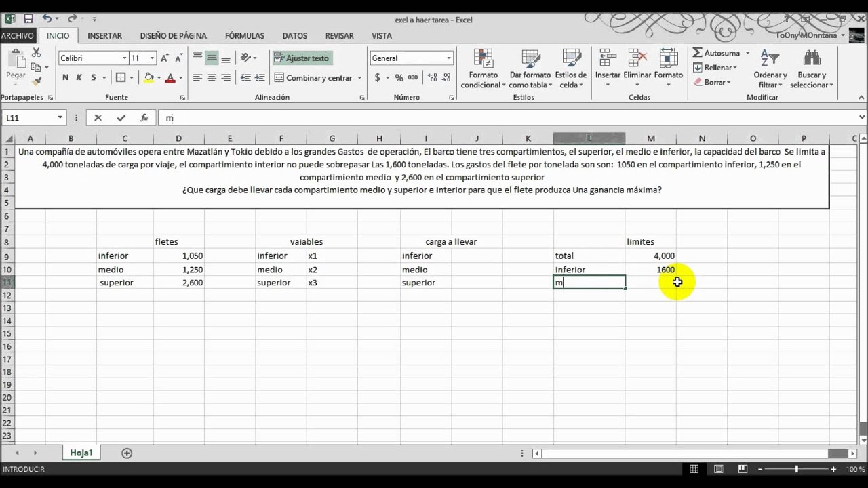Adjust the zoom slider in status bar
Screen dimensions: 868x488
tap(796, 469)
